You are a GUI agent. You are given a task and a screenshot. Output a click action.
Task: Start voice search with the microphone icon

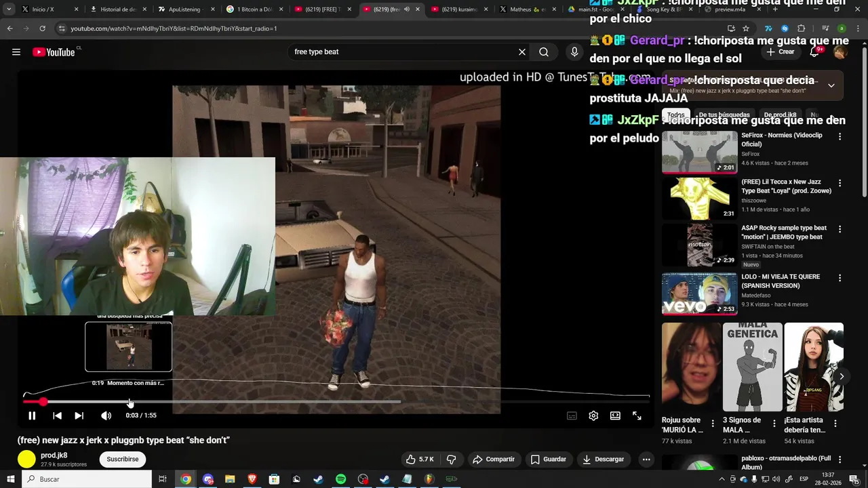574,52
